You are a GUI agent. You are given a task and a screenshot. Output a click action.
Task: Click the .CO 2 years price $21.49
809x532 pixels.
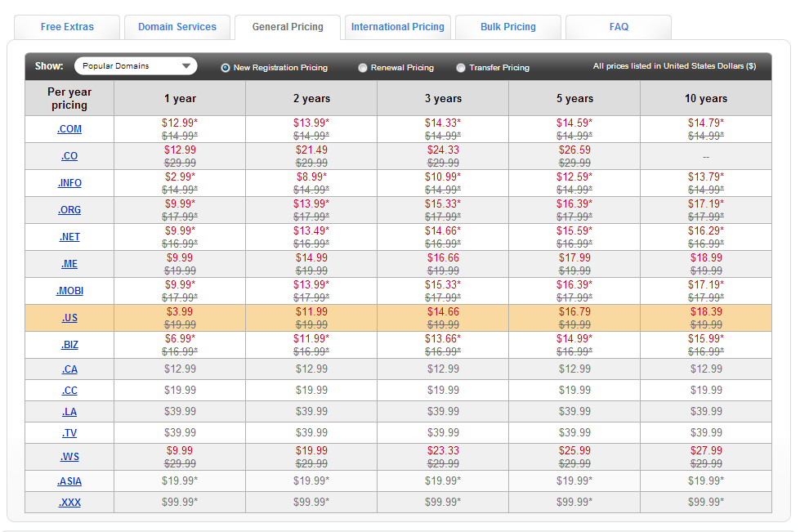311,150
